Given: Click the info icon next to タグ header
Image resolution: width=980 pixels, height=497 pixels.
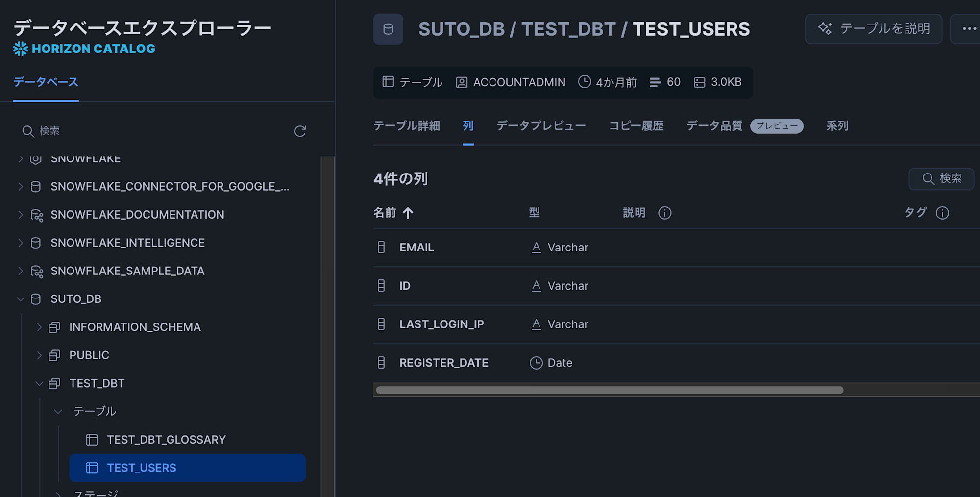Looking at the screenshot, I should coord(942,213).
